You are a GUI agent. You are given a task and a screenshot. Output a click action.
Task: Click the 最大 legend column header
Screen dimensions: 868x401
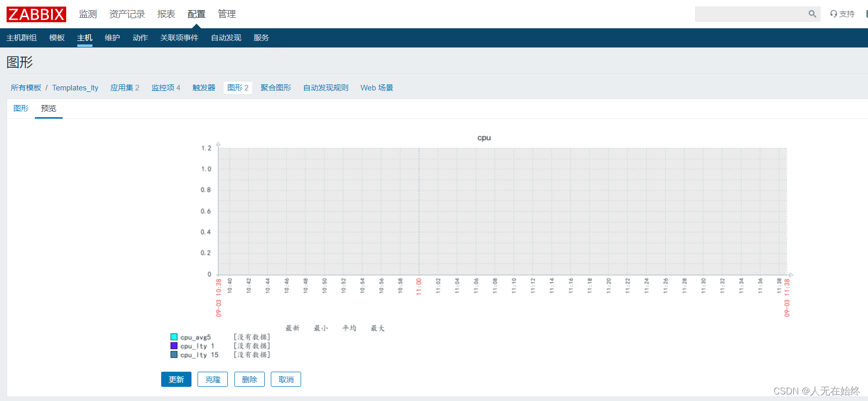[x=377, y=328]
